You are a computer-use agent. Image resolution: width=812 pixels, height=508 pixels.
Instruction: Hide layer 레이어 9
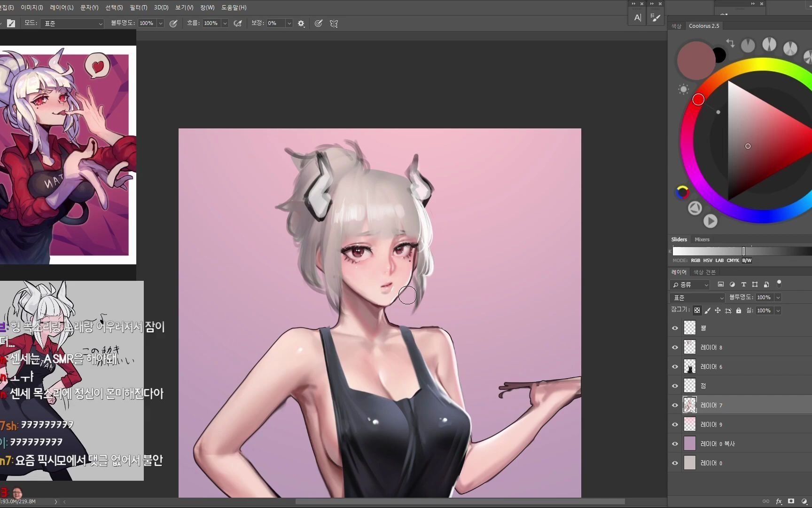click(x=675, y=424)
